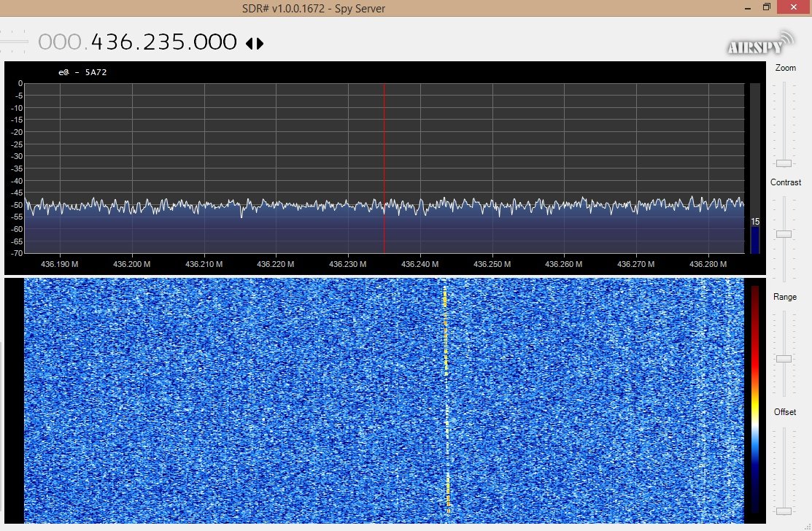Close the SDR# Spy Server window
812x531 pixels.
tap(794, 7)
